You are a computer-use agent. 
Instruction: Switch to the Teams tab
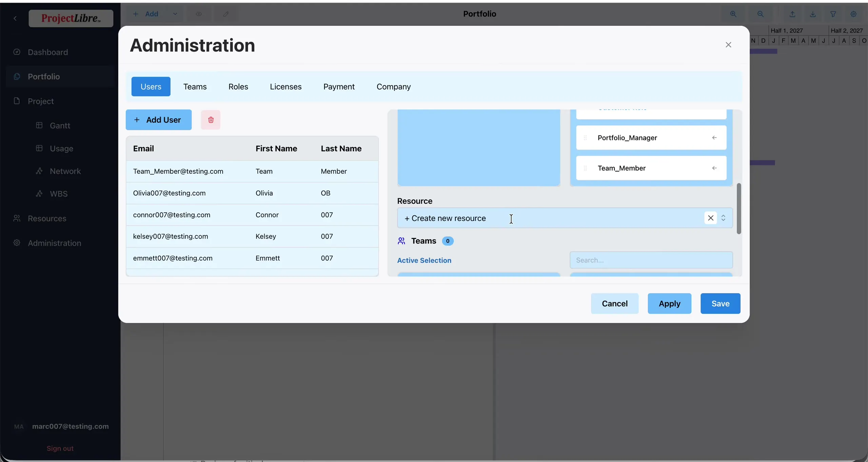coord(195,87)
